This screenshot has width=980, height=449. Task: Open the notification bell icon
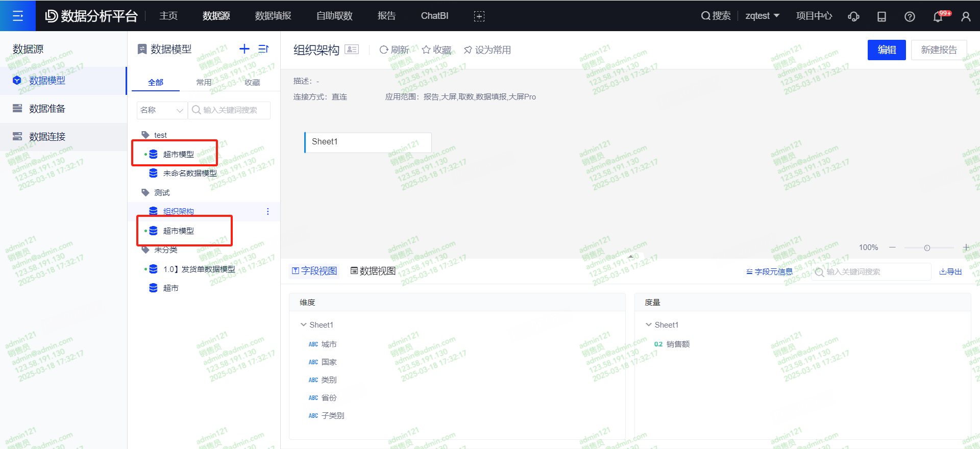[x=938, y=16]
